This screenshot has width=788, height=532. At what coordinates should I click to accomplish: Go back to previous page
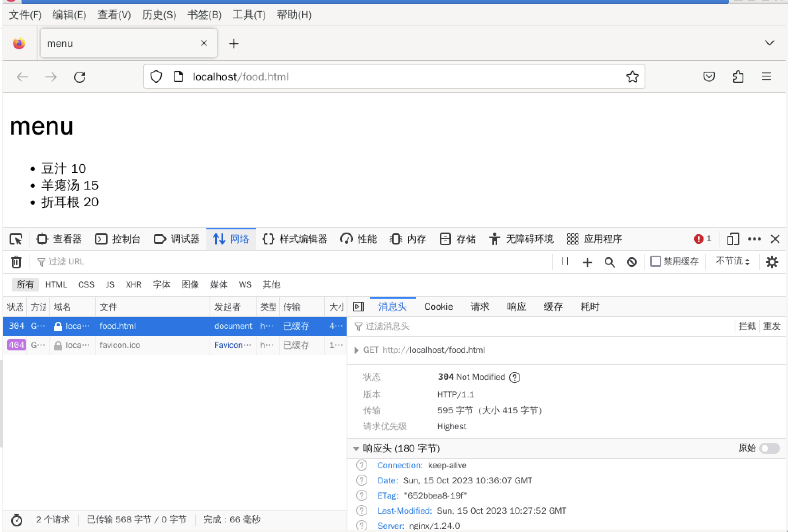[x=22, y=77]
